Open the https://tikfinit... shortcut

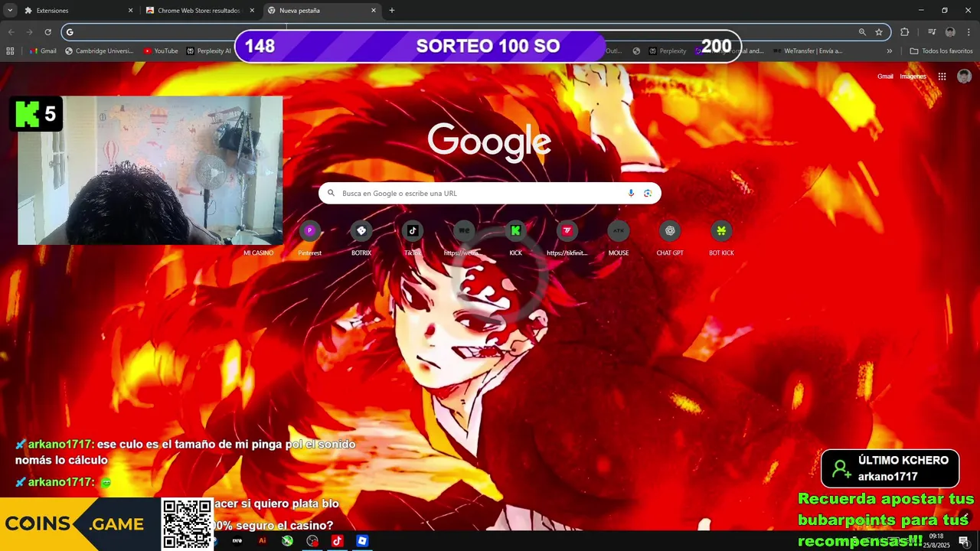point(567,237)
